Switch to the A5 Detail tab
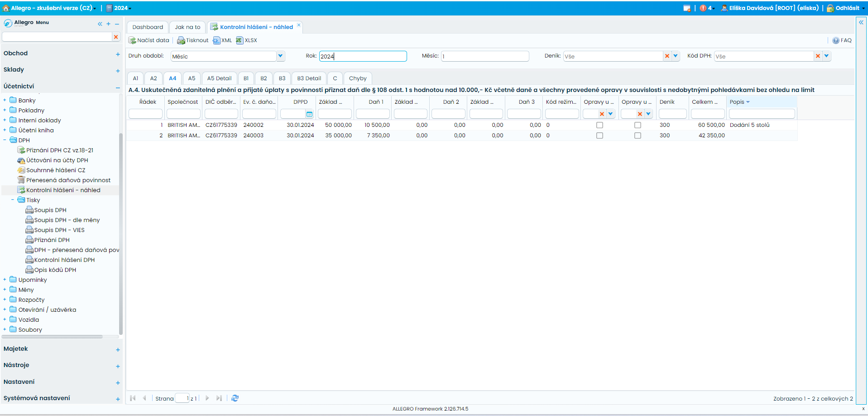The height and width of the screenshot is (416, 868). coord(219,78)
